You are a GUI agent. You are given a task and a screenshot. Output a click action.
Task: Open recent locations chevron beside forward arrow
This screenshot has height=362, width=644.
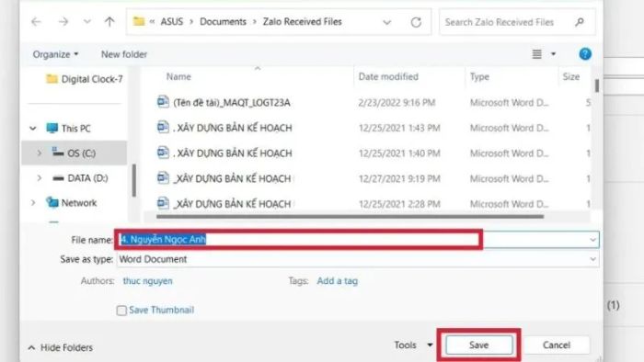[x=87, y=22]
